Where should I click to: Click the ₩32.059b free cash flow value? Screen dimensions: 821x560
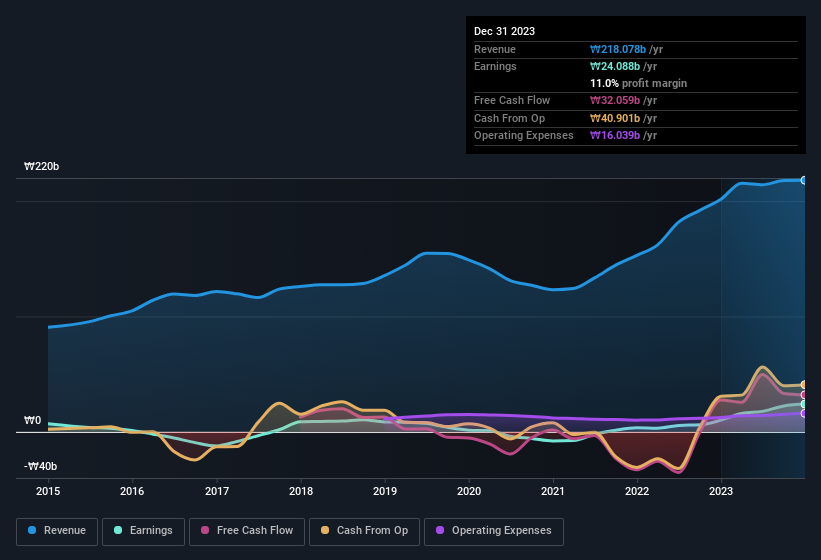coord(615,100)
